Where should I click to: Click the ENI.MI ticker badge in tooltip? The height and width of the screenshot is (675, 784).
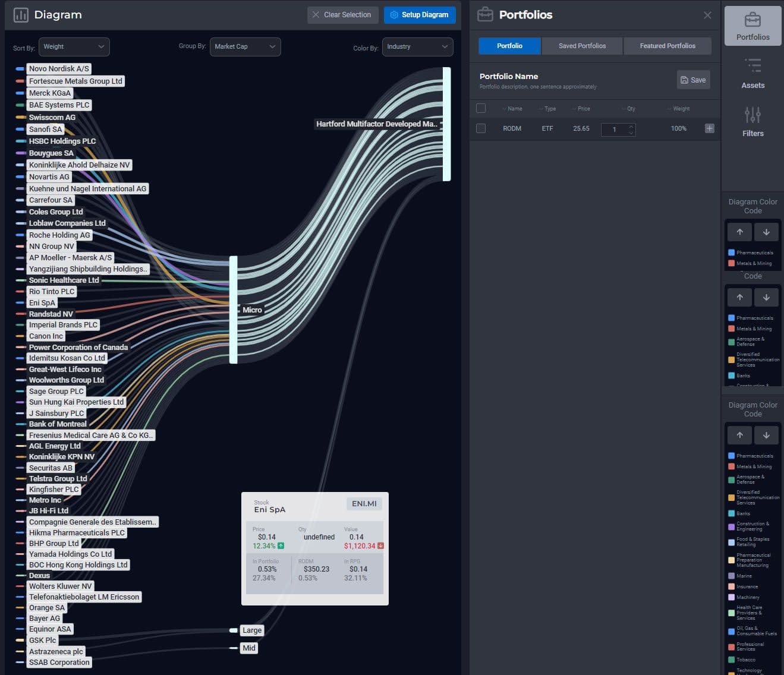click(364, 503)
